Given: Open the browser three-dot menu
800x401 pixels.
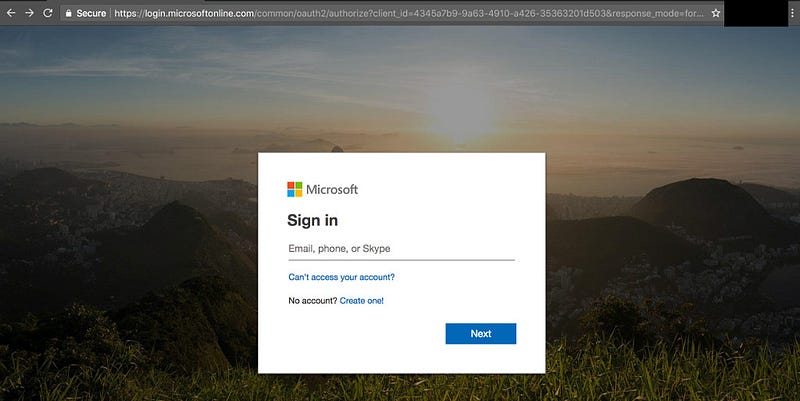Looking at the screenshot, I should (x=792, y=13).
